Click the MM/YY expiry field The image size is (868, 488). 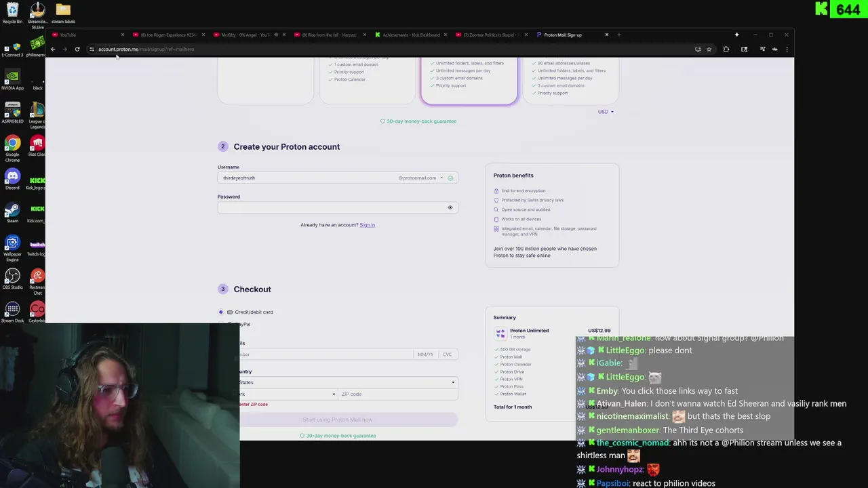pyautogui.click(x=425, y=354)
